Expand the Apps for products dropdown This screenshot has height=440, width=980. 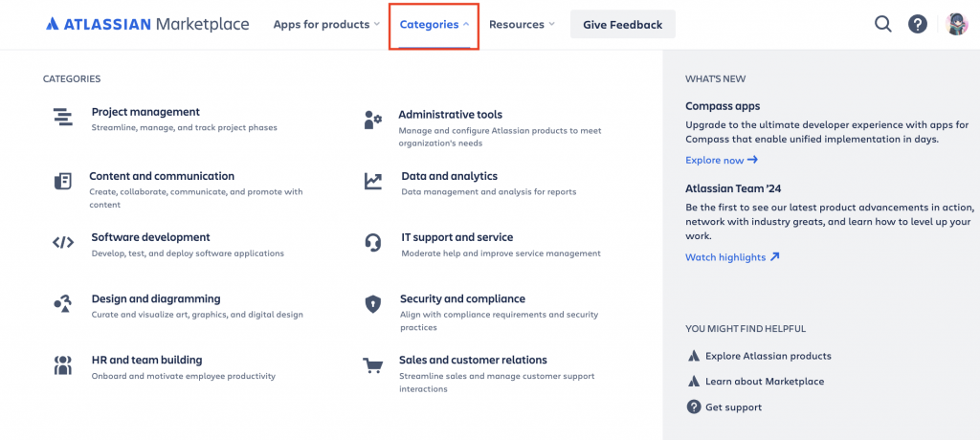(x=326, y=25)
